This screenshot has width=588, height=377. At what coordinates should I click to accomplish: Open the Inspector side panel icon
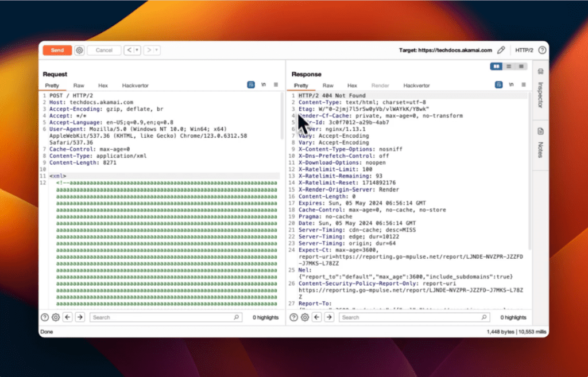pos(540,71)
